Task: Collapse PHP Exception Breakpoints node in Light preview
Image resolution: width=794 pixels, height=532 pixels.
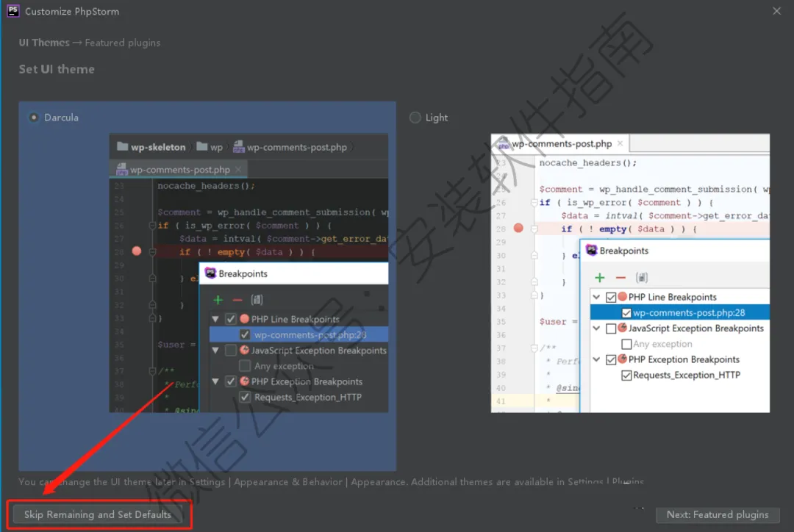Action: pos(596,359)
